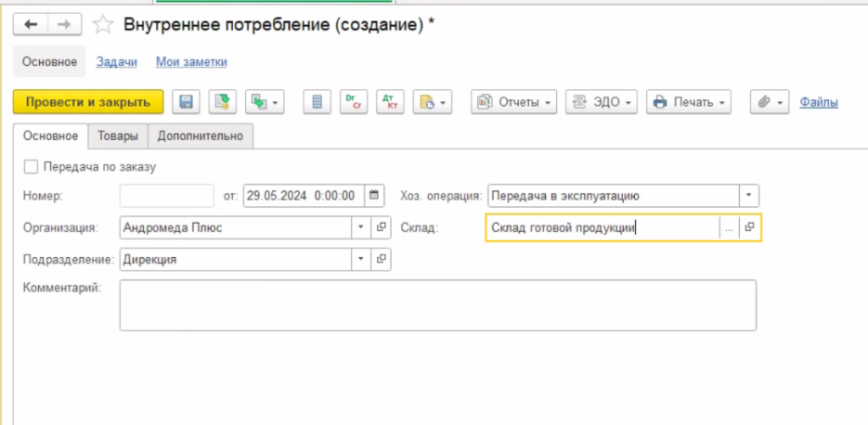Image resolution: width=868 pixels, height=425 pixels.
Task: Open the create-based-on icon dropdown
Action: pyautogui.click(x=264, y=102)
